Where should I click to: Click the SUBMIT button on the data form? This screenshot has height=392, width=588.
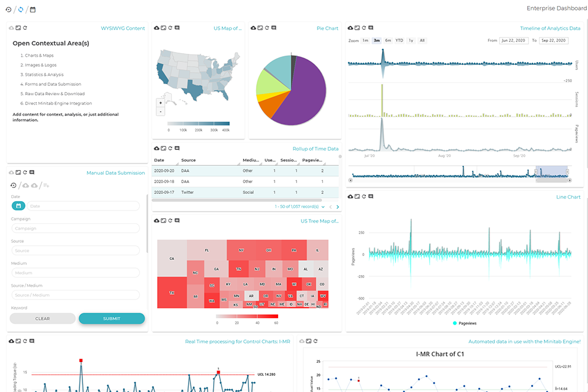point(111,318)
